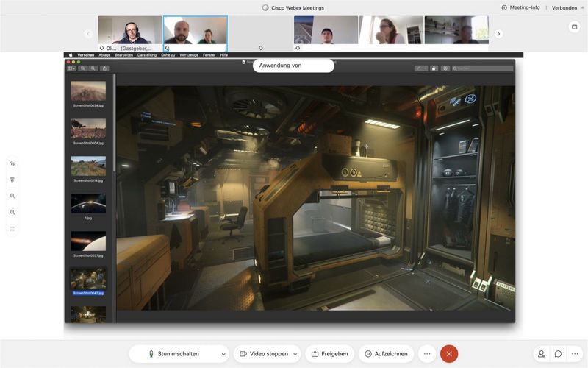Select the empty gray participant tile
This screenshot has width=588, height=368.
[x=261, y=33]
